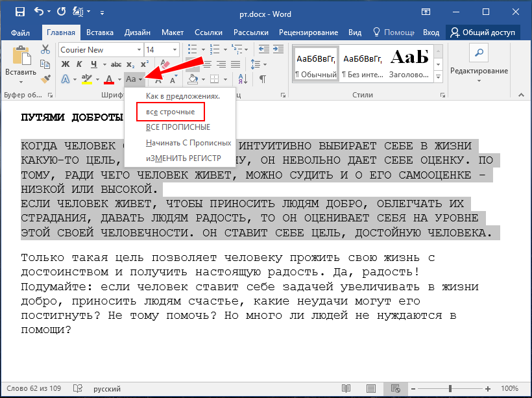Repeat the last action
The image size is (532, 398).
(62, 12)
